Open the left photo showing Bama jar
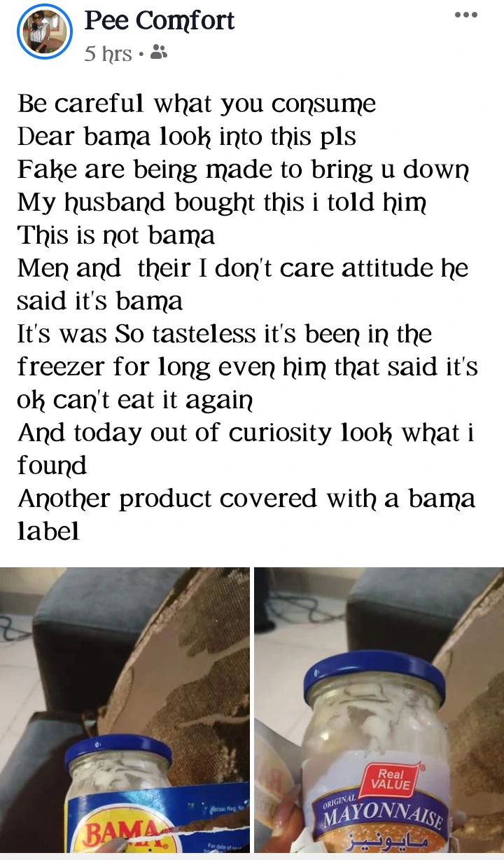Image resolution: width=504 pixels, height=860 pixels. click(125, 710)
